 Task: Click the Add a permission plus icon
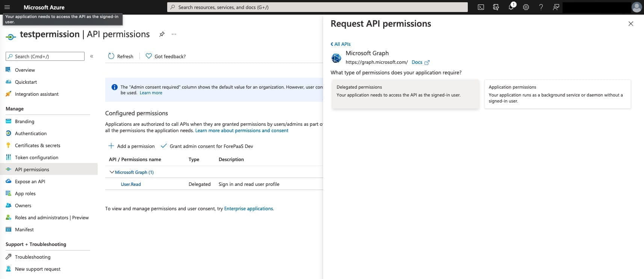coord(111,146)
